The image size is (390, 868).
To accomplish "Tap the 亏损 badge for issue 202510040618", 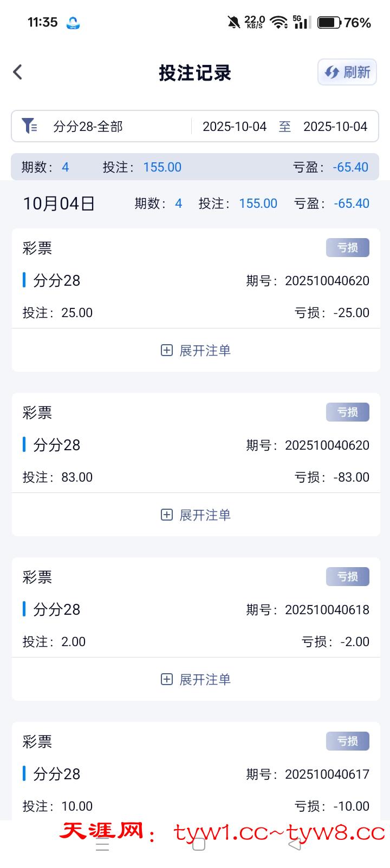I will [347, 577].
